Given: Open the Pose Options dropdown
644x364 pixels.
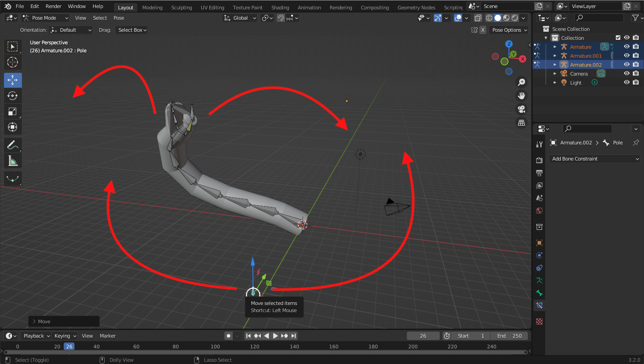Looking at the screenshot, I should [x=509, y=30].
